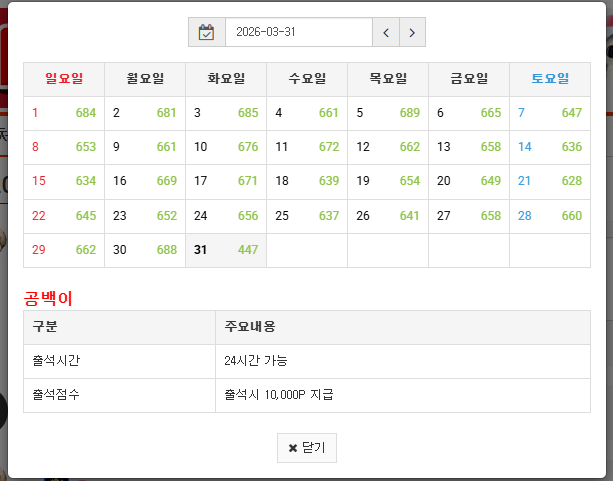Advance to next month with right chevron
The image size is (613, 481).
pyautogui.click(x=413, y=32)
